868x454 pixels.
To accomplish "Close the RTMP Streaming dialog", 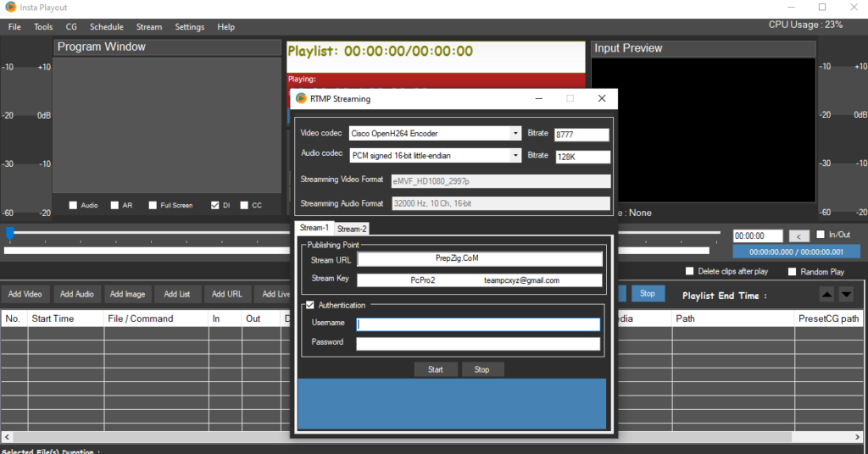I will pos(602,98).
